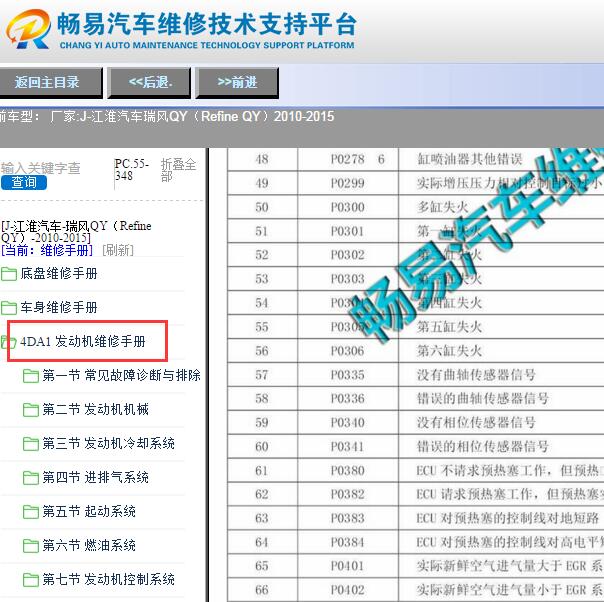
Task: Click description 没有曲轴传感器信号
Action: pos(476,375)
